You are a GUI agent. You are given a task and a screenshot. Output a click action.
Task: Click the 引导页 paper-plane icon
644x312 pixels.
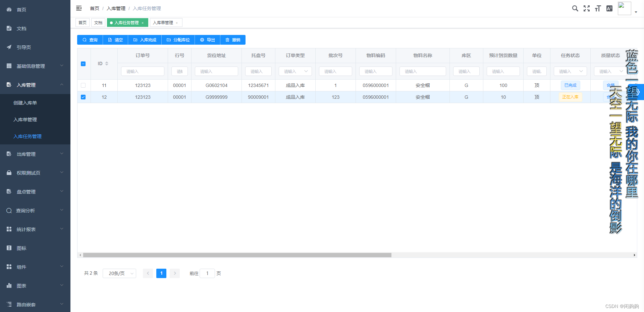point(9,47)
